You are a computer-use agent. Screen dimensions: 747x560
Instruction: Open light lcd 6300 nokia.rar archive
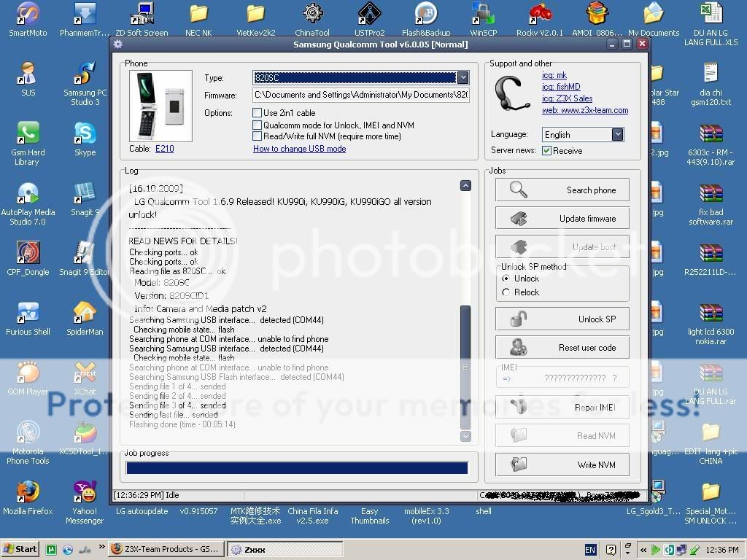711,323
